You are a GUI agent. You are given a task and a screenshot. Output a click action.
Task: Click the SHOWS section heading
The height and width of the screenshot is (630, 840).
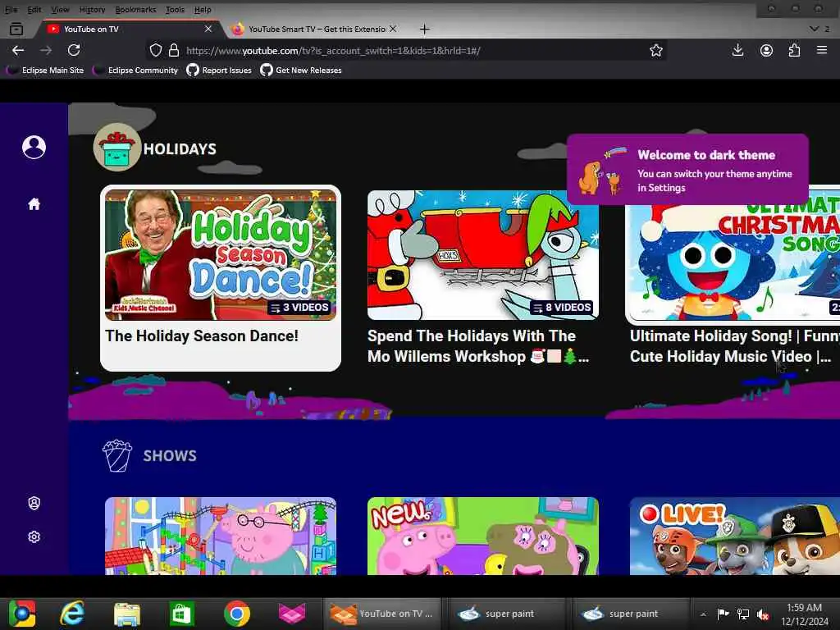170,456
